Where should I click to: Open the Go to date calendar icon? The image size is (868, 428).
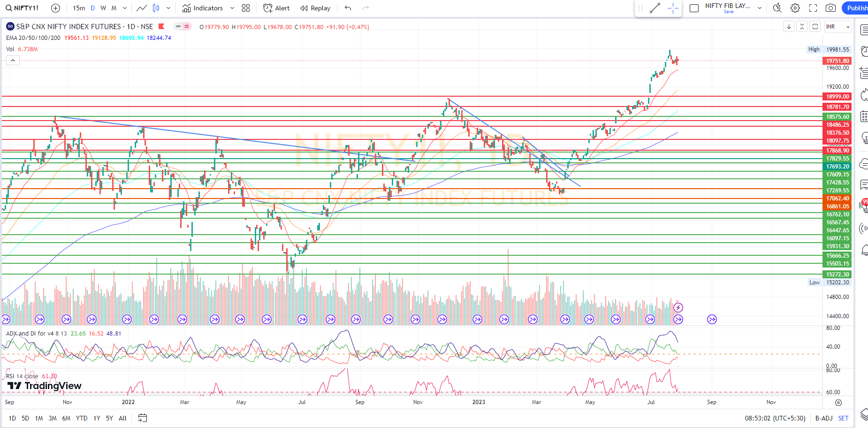pyautogui.click(x=143, y=418)
